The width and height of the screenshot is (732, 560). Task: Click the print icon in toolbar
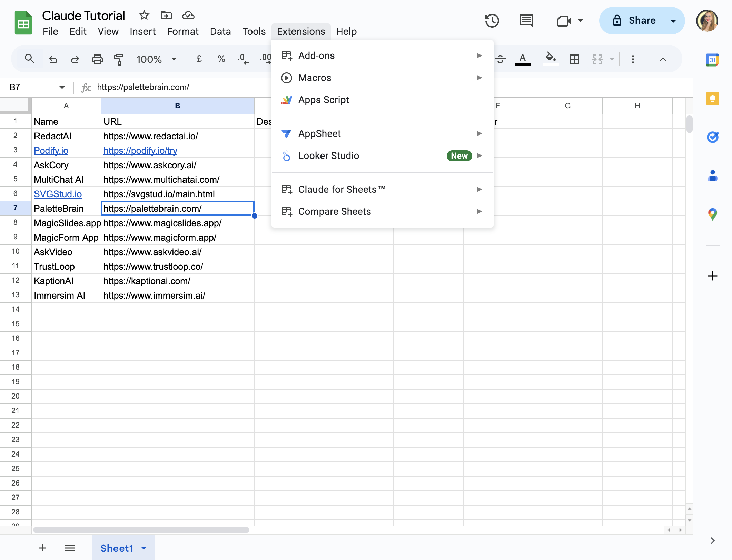97,59
